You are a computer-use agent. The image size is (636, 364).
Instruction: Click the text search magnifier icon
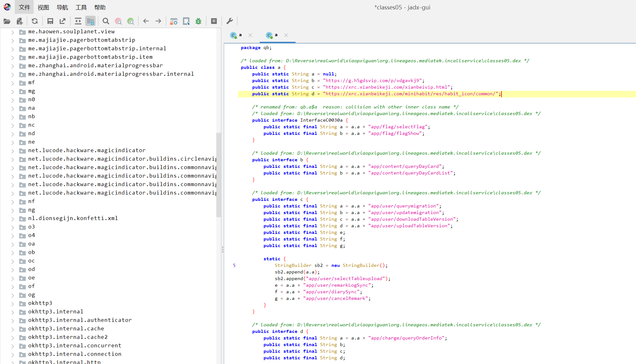pyautogui.click(x=106, y=21)
